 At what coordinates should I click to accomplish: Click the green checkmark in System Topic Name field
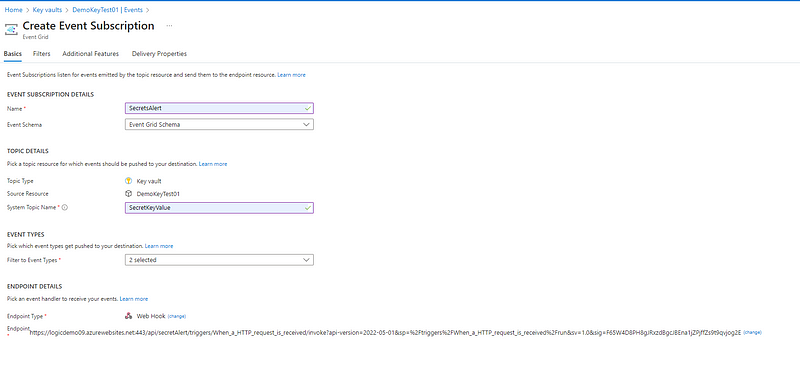pyautogui.click(x=307, y=208)
